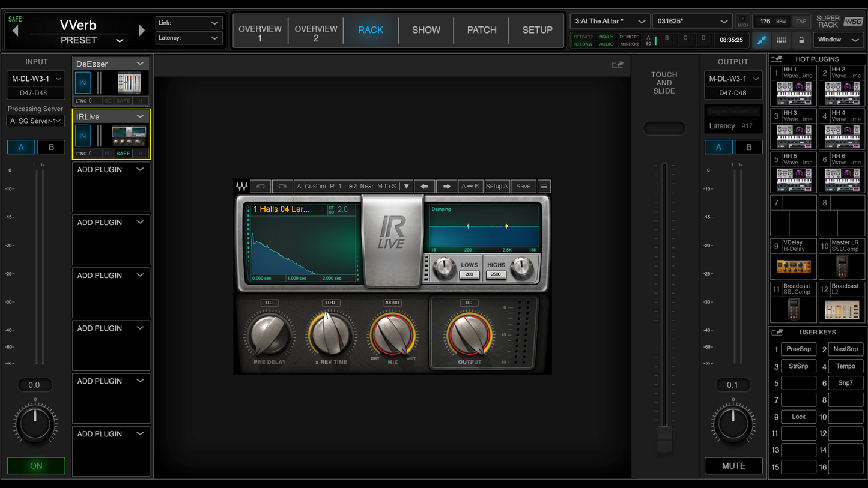
Task: Redo the IR-Live plugin change
Action: (282, 187)
